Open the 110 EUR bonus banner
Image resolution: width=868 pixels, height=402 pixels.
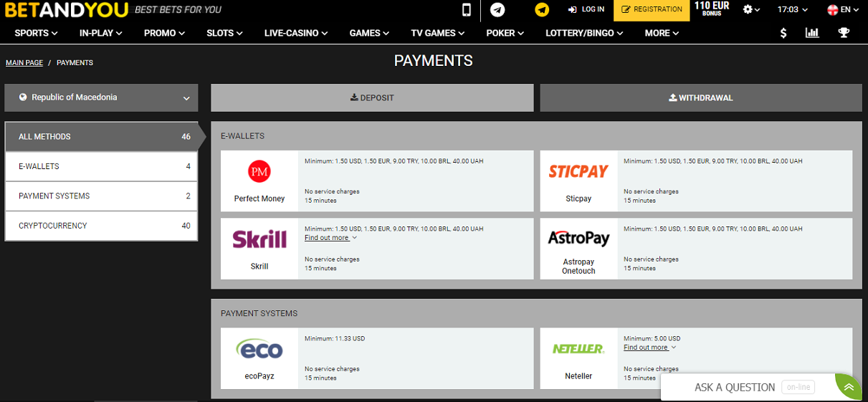(712, 9)
